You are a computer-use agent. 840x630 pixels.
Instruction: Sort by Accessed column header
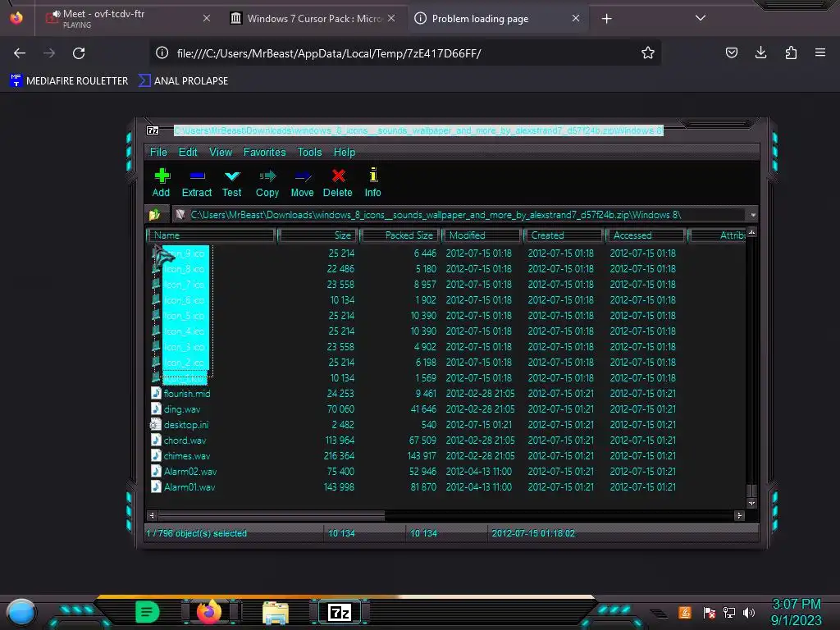coord(646,235)
